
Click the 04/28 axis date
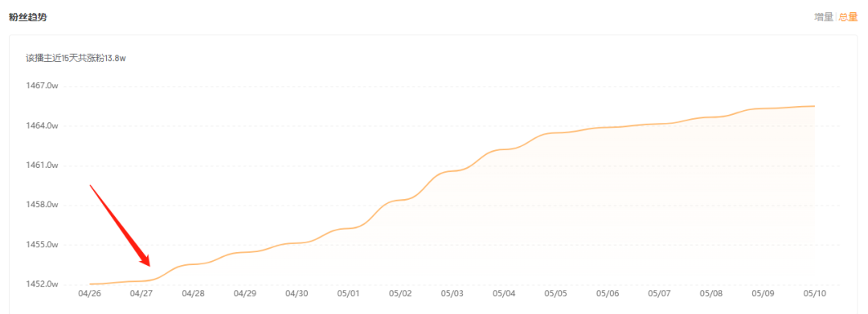pyautogui.click(x=193, y=294)
